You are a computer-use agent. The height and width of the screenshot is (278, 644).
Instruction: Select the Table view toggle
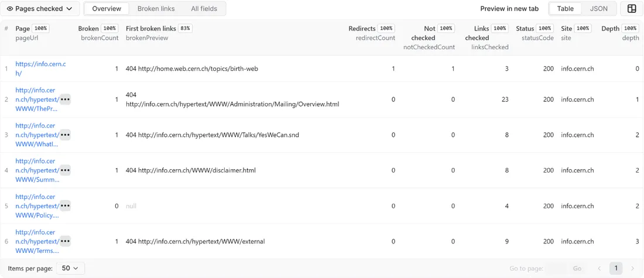(x=565, y=9)
